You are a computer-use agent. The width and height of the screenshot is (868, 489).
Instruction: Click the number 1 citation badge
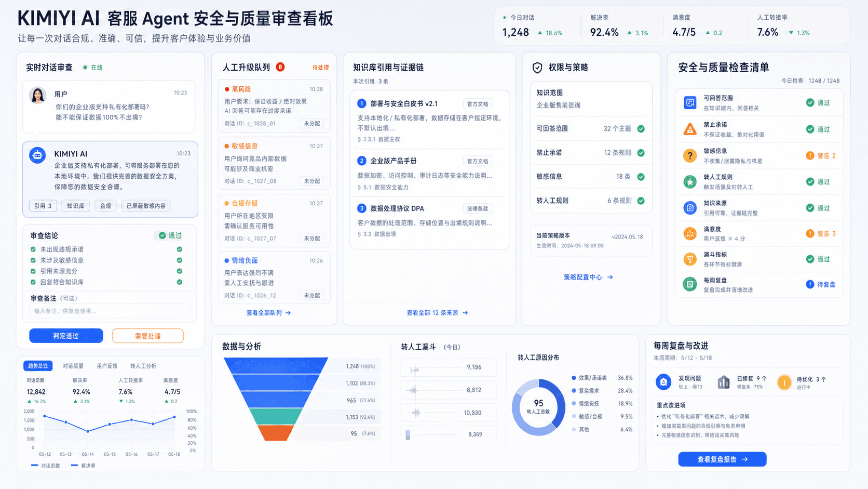(x=362, y=103)
